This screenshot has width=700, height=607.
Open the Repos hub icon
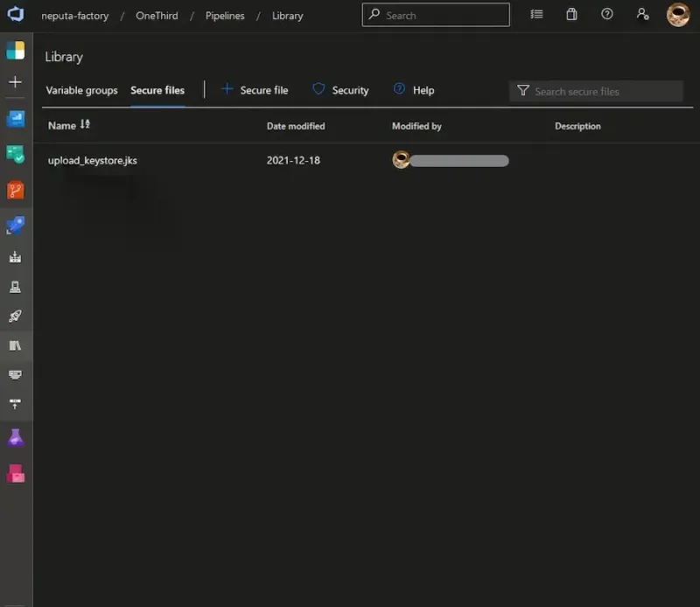click(16, 190)
